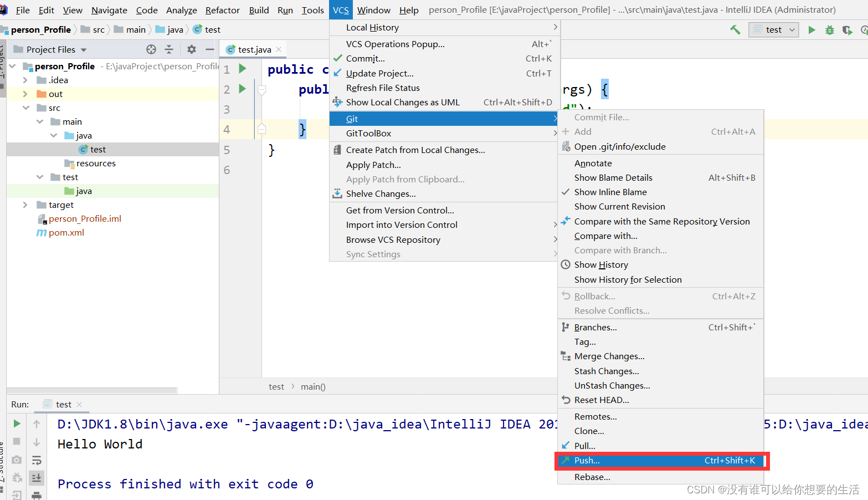This screenshot has width=868, height=500.
Task: Open Remotes... in Git submenu
Action: pos(660,417)
